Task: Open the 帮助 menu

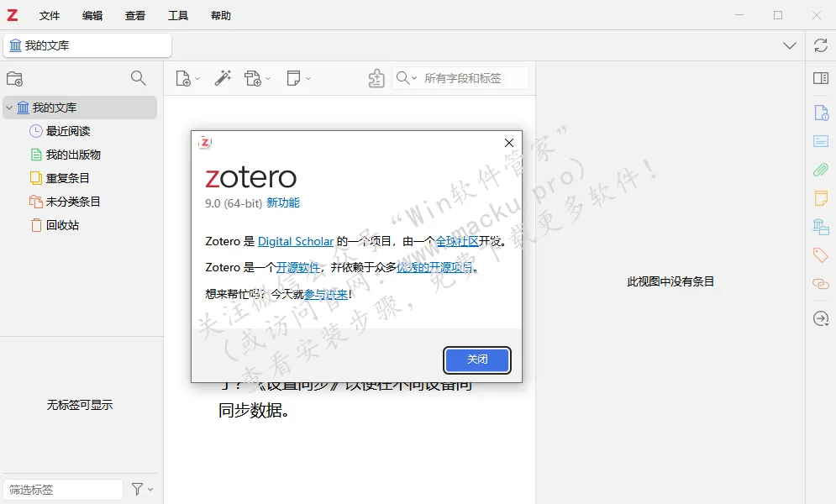Action: pyautogui.click(x=221, y=15)
